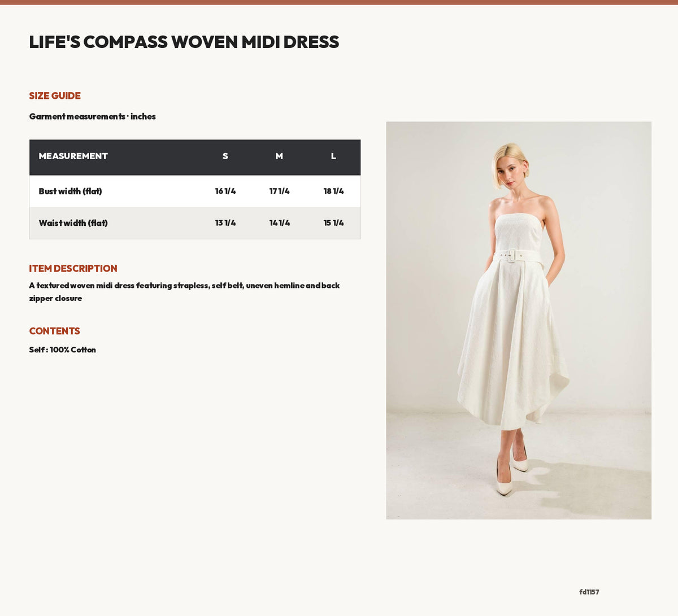Screen dimensions: 678x616
Task: Click the "Bust width (flat)" row label
Action: pyautogui.click(x=71, y=191)
